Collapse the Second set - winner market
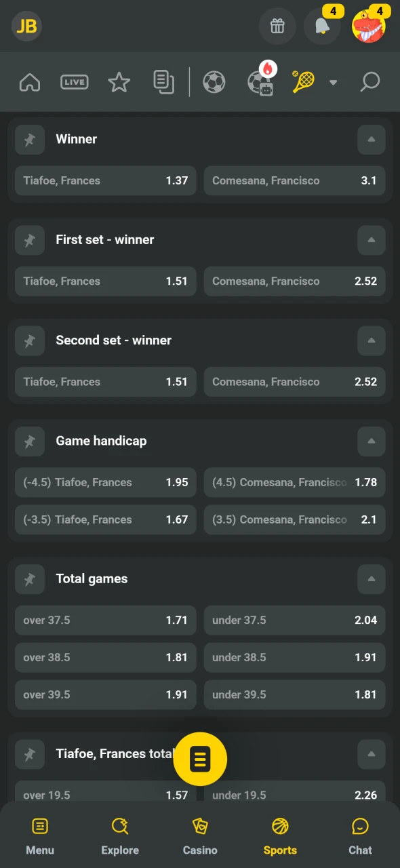 point(372,340)
